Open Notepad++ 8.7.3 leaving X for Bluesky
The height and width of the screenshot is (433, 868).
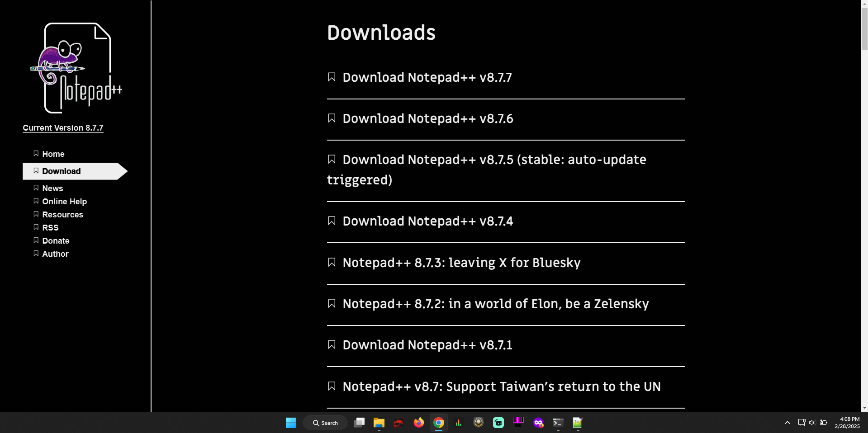[x=461, y=263]
